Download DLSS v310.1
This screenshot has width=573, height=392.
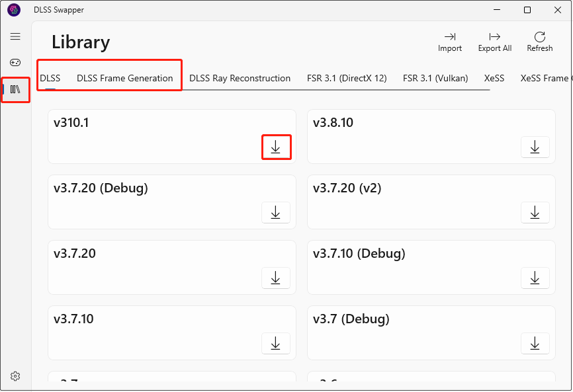coord(276,147)
